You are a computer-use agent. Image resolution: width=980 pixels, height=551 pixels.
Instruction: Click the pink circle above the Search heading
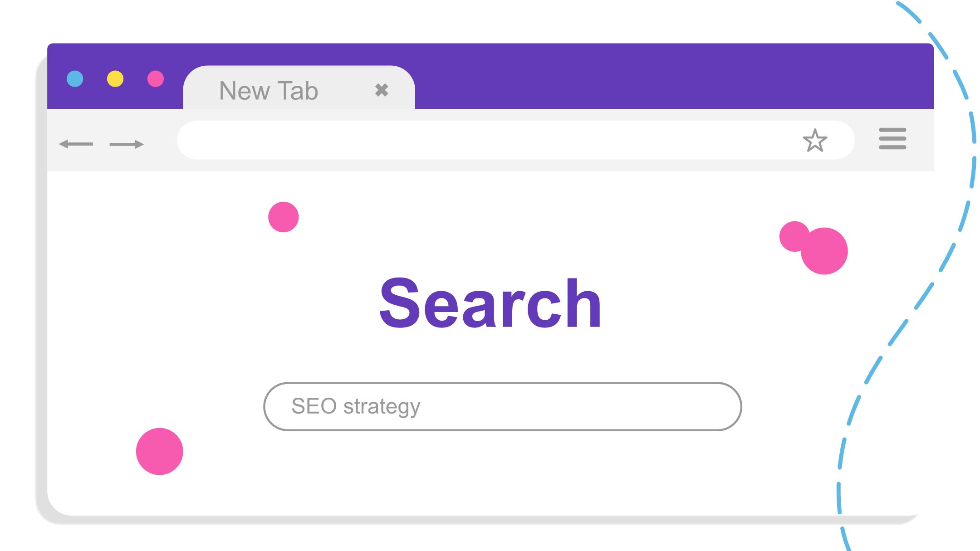pos(284,217)
